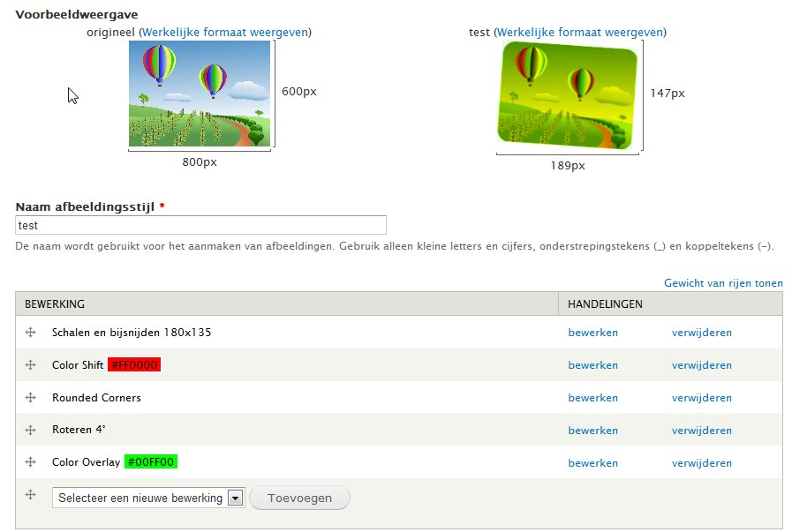Viewport: 792px width, 532px height.
Task: Click 'bewerken' for the Color Shift effect
Action: tap(592, 365)
